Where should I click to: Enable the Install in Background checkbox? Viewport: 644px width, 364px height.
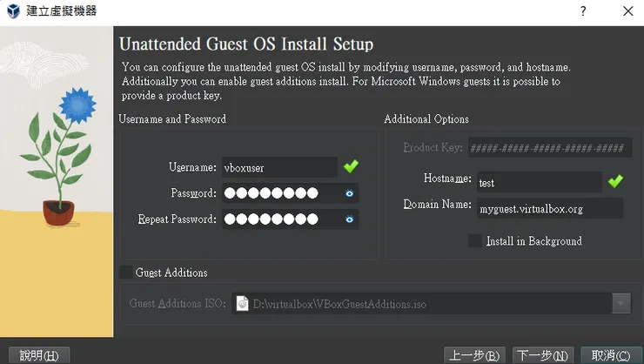(475, 240)
